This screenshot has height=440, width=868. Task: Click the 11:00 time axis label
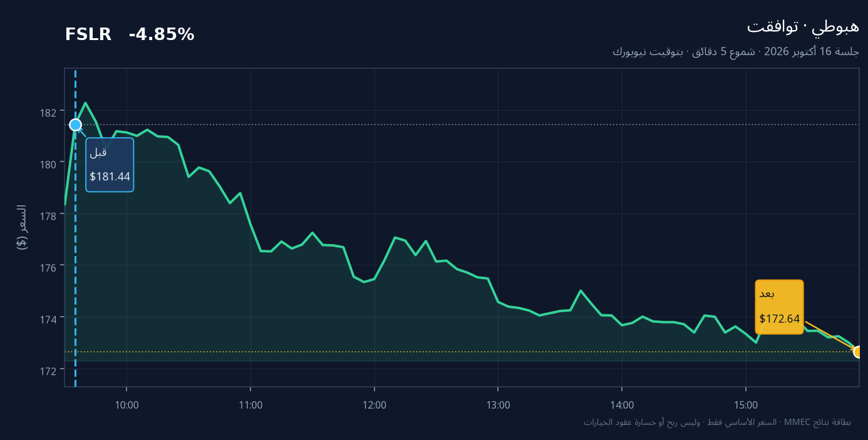tap(251, 405)
